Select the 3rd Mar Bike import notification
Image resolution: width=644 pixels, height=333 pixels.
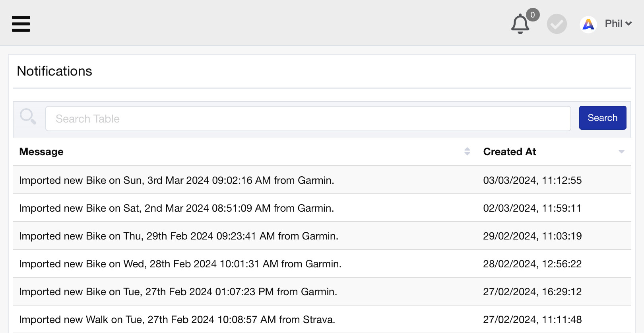point(177,180)
